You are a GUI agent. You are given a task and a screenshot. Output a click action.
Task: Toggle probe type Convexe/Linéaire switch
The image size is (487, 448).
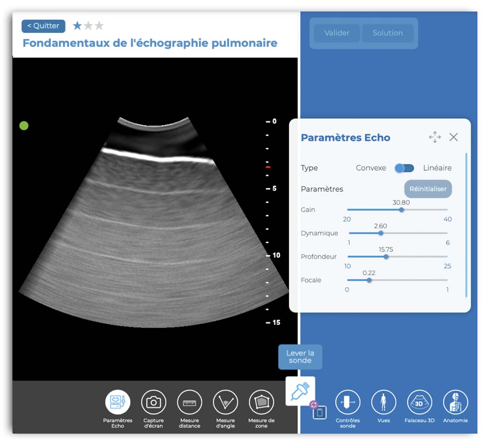click(x=404, y=168)
